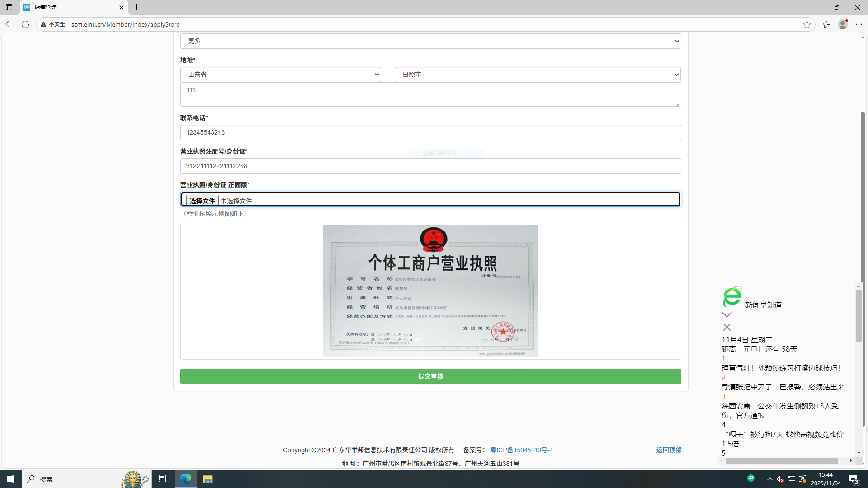Image resolution: width=868 pixels, height=488 pixels.
Task: Click Task View on the taskbar
Action: (x=163, y=479)
